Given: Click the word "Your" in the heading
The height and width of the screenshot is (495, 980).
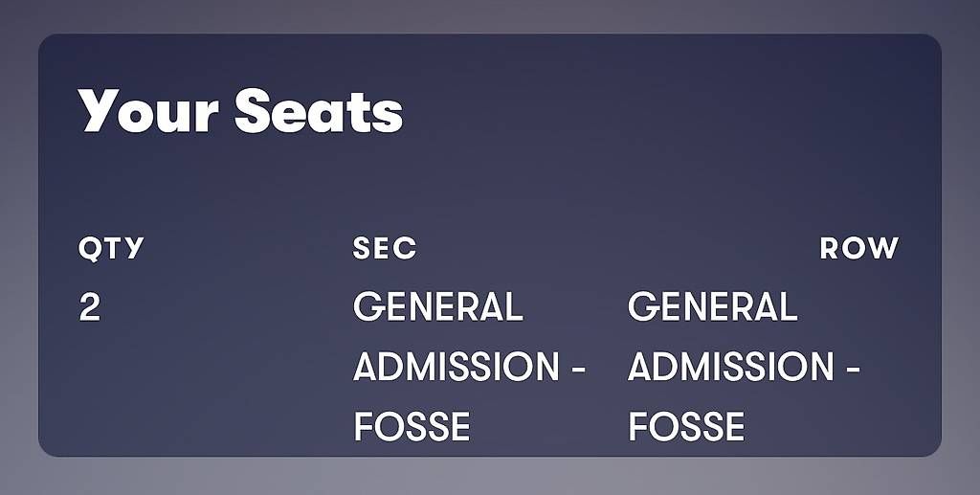Looking at the screenshot, I should (x=148, y=111).
